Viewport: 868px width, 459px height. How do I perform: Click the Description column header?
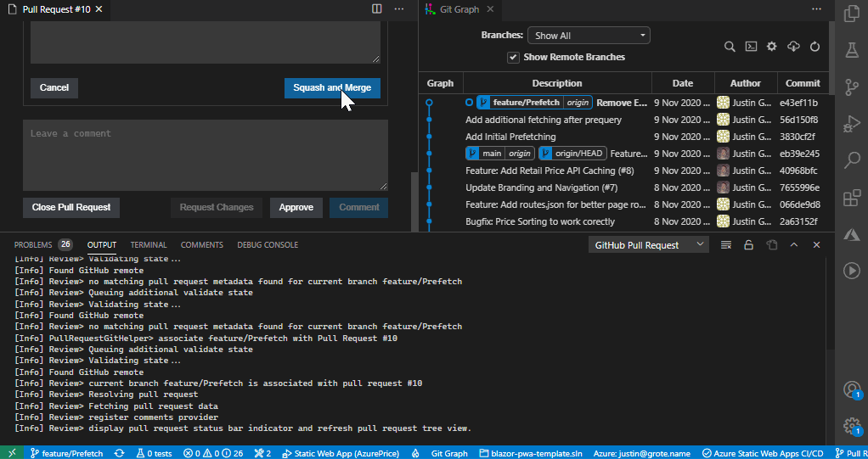(557, 83)
